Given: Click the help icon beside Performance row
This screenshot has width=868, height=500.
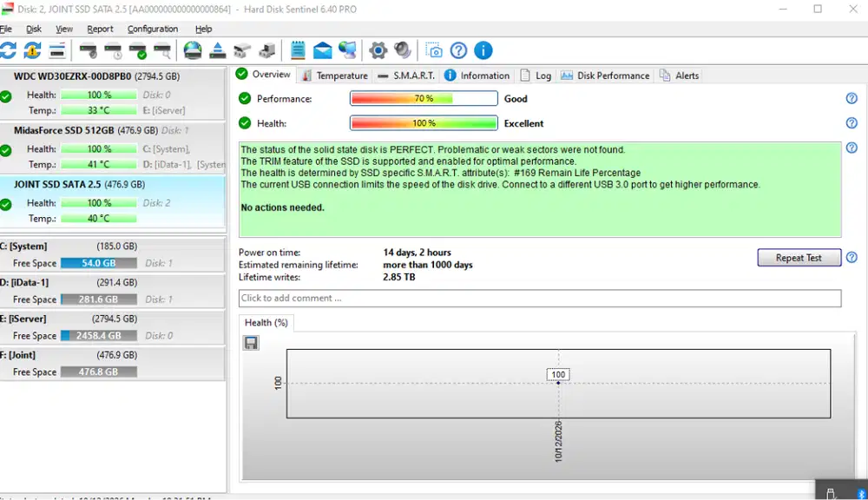Looking at the screenshot, I should tap(852, 98).
